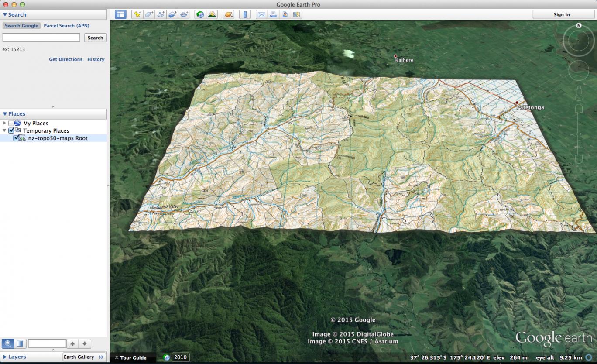The width and height of the screenshot is (597, 364).
Task: Click the North compass indicator
Action: pyautogui.click(x=579, y=26)
